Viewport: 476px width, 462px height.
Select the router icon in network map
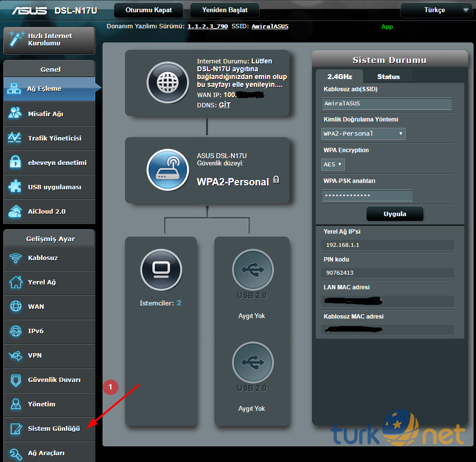[167, 170]
